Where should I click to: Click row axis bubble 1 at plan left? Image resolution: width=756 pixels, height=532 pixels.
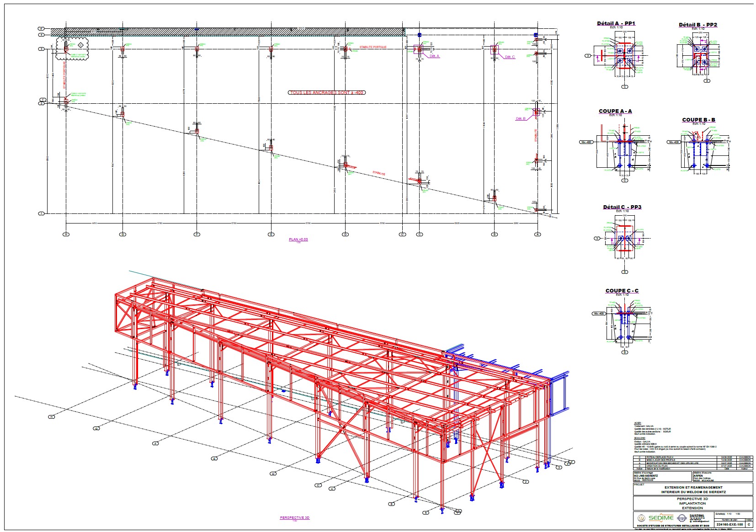[x=41, y=213]
